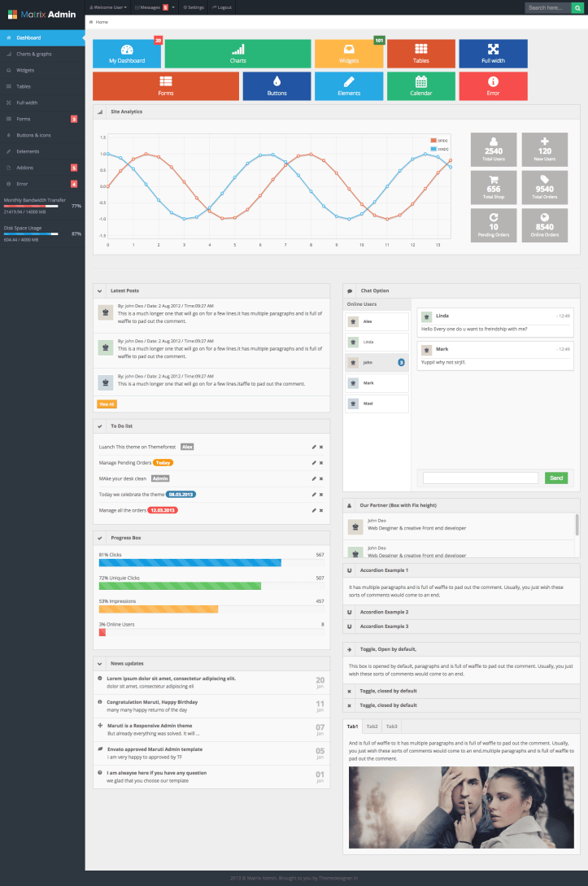The width and height of the screenshot is (588, 886).
Task: Switch to Tab2
Action: [372, 726]
